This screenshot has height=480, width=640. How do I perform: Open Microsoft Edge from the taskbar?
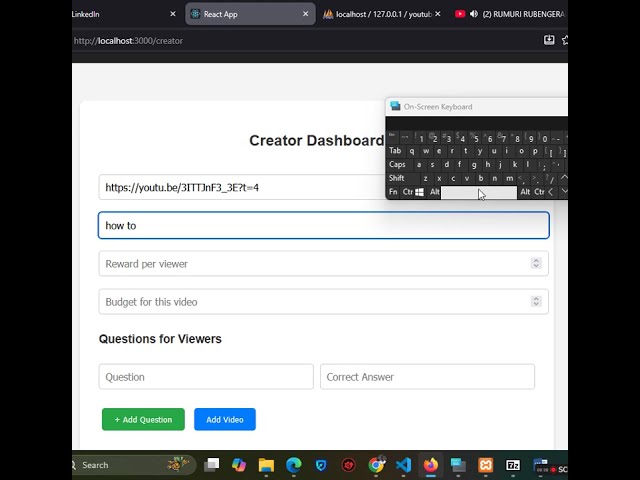click(x=293, y=464)
